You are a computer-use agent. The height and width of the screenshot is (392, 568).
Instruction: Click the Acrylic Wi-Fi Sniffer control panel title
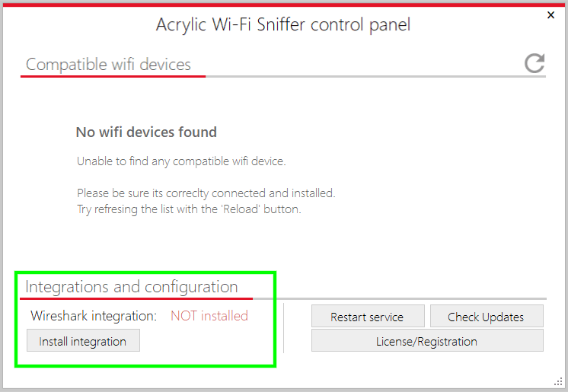click(x=283, y=24)
